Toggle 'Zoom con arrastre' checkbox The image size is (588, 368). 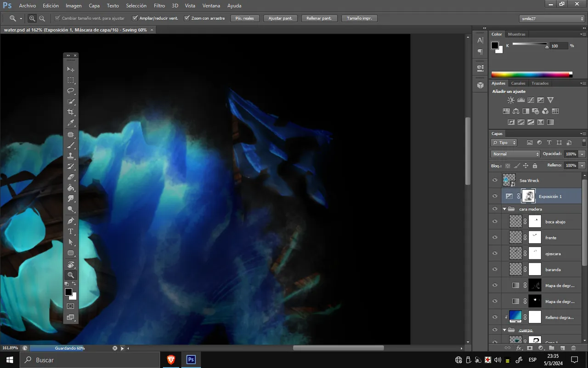[x=187, y=18]
